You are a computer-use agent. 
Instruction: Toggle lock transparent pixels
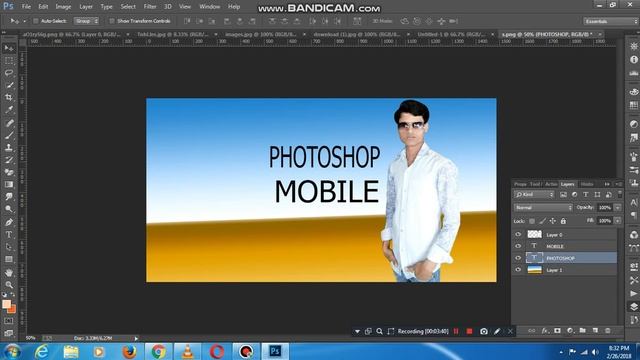[x=532, y=221]
